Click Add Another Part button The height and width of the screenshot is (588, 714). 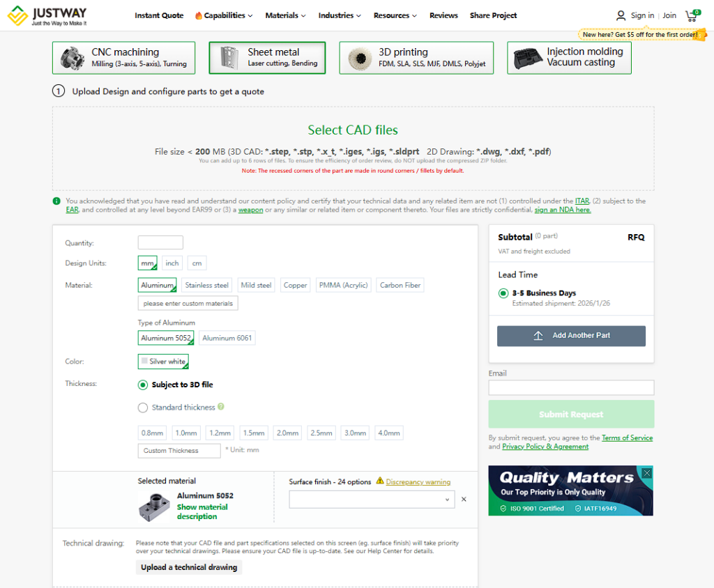(571, 336)
